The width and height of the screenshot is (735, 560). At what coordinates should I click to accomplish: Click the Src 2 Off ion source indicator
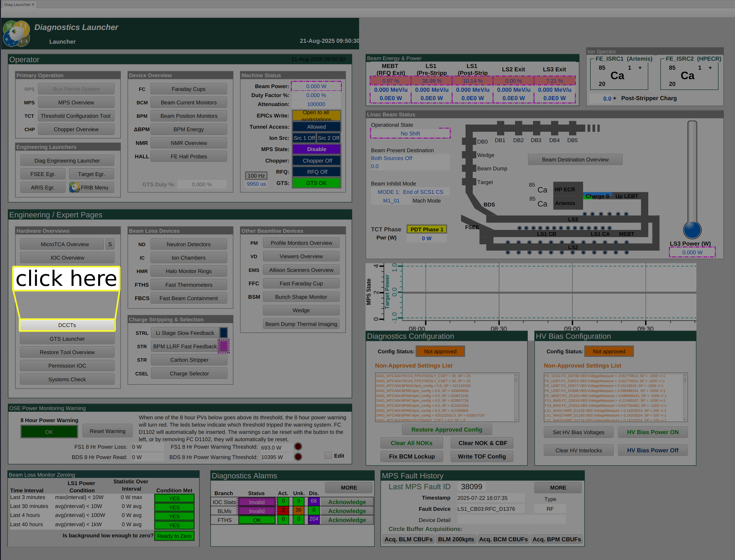pyautogui.click(x=328, y=138)
